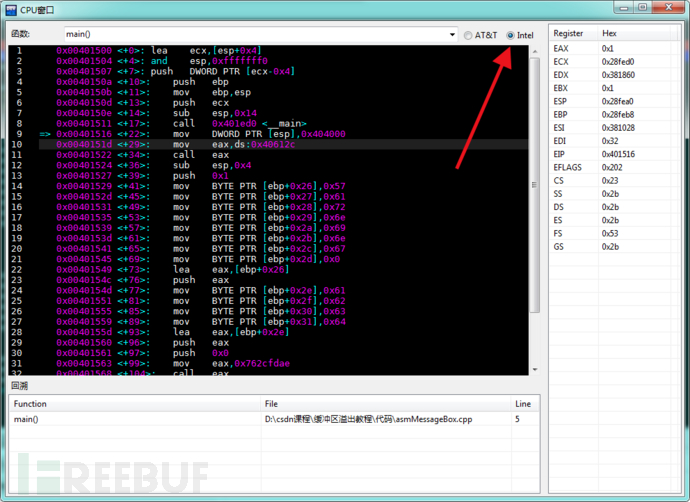Screen dimensions: 690x502
Task: Select the ESI register row
Action: coord(614,128)
